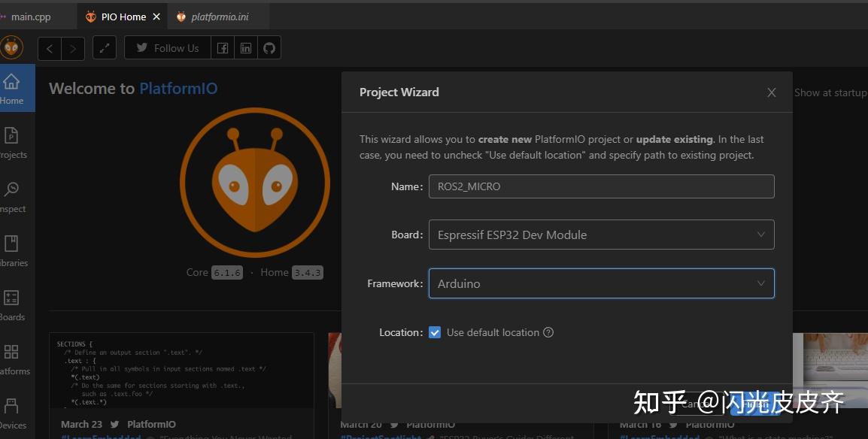Click the Show at startup option

coord(830,93)
